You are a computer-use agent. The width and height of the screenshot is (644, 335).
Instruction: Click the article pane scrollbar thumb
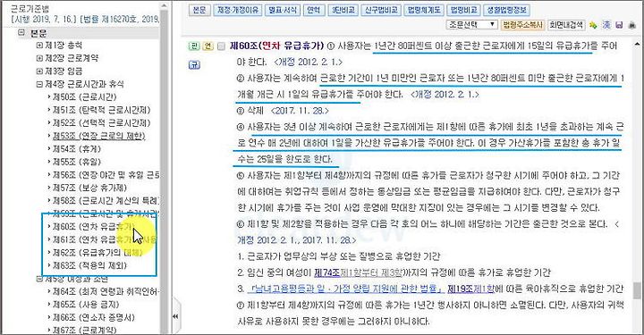637,290
